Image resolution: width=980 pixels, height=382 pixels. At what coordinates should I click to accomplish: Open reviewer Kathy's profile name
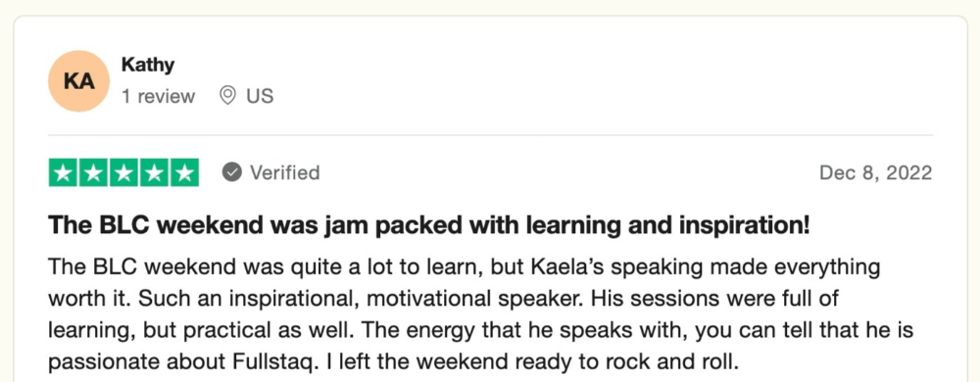point(148,65)
